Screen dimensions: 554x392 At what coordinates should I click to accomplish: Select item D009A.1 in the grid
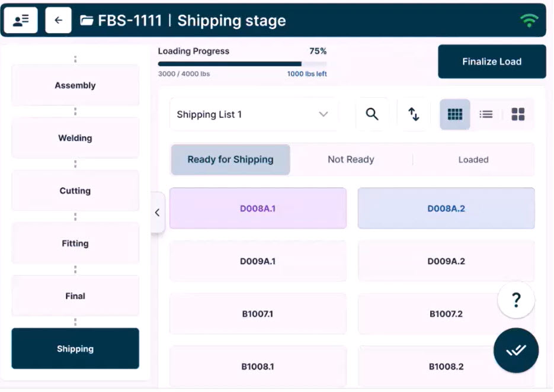(x=258, y=261)
